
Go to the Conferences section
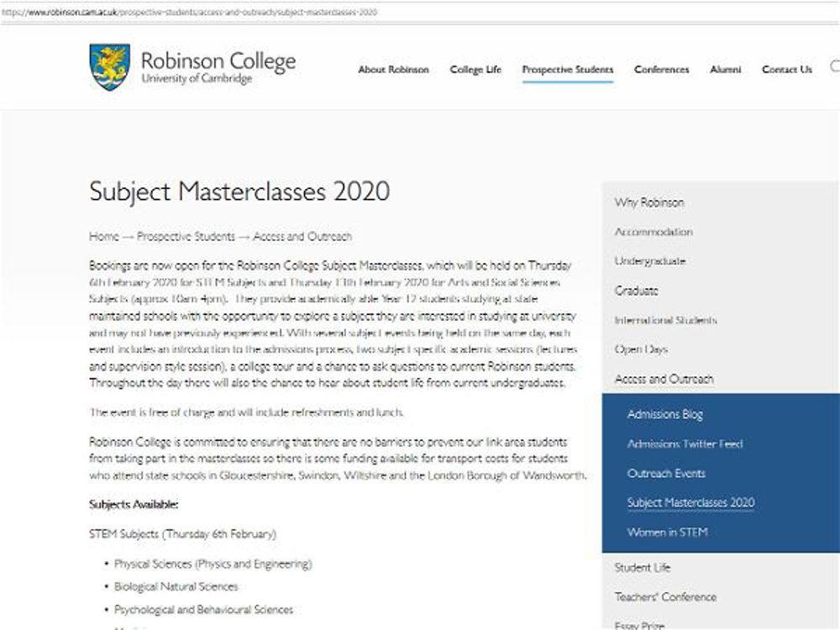[x=661, y=70]
